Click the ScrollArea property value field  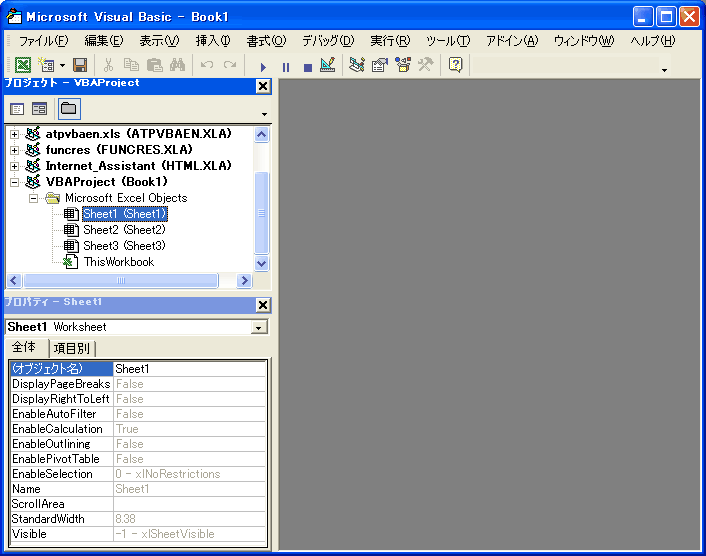tap(190, 504)
